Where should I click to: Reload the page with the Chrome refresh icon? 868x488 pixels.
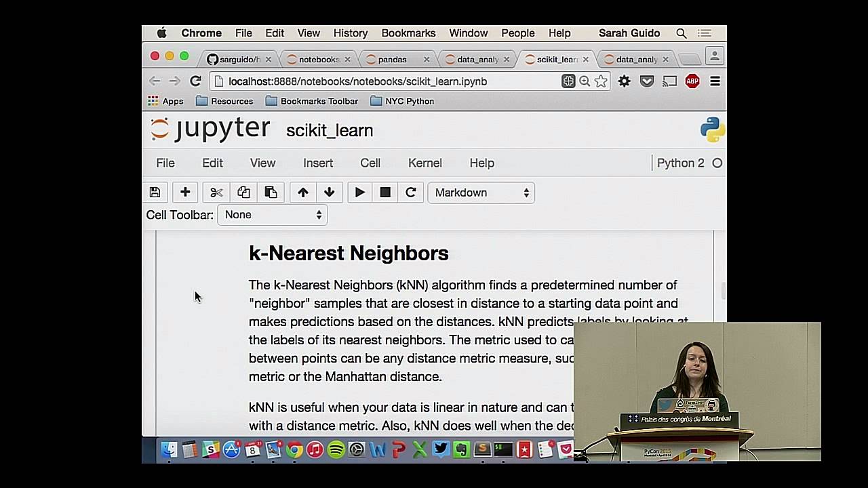pyautogui.click(x=195, y=81)
